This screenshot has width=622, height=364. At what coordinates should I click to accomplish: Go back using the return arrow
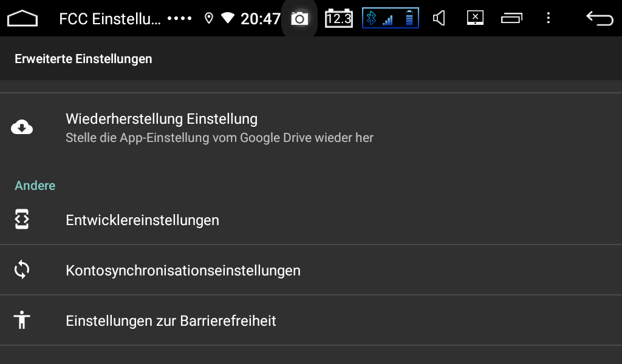click(600, 18)
